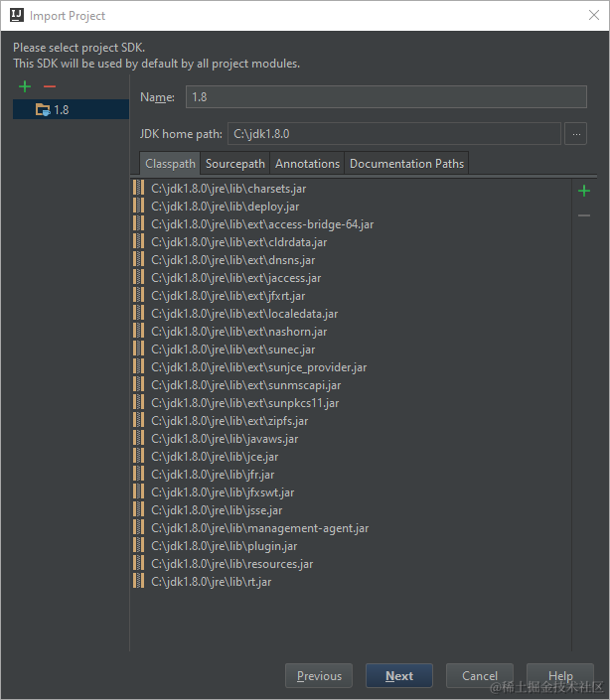Image resolution: width=610 pixels, height=700 pixels.
Task: Select the cldrdata.jar entry
Action: [351, 242]
